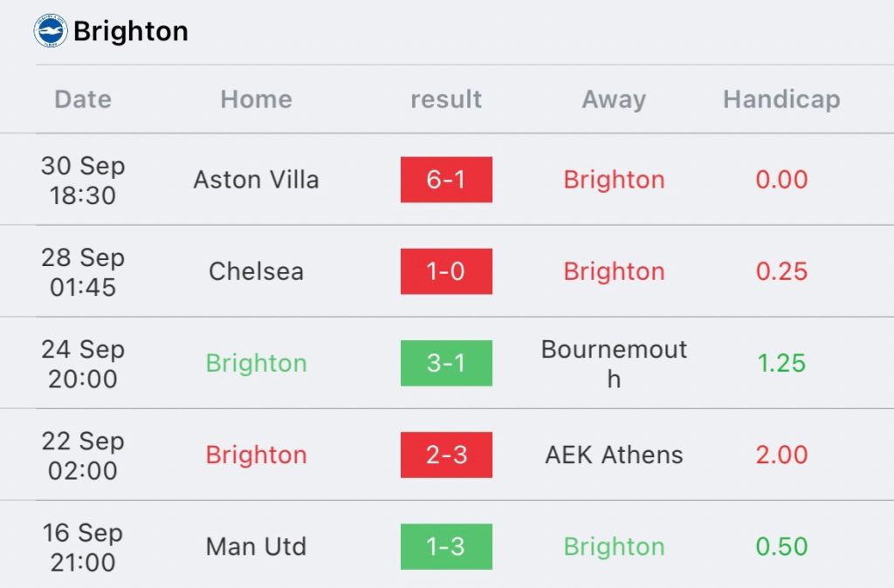Open Bournemouth away team

pyautogui.click(x=614, y=364)
